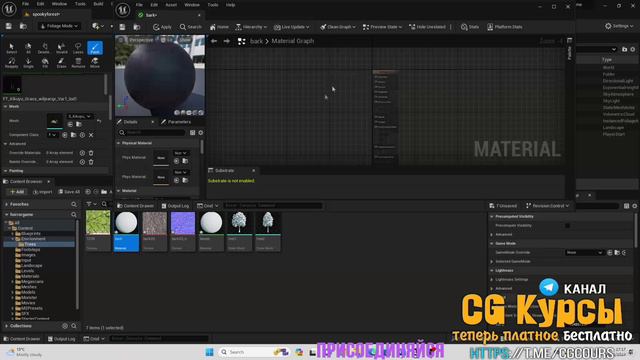Toggle Hide Unrelated nodes
The height and width of the screenshot is (360, 640).
tap(427, 27)
